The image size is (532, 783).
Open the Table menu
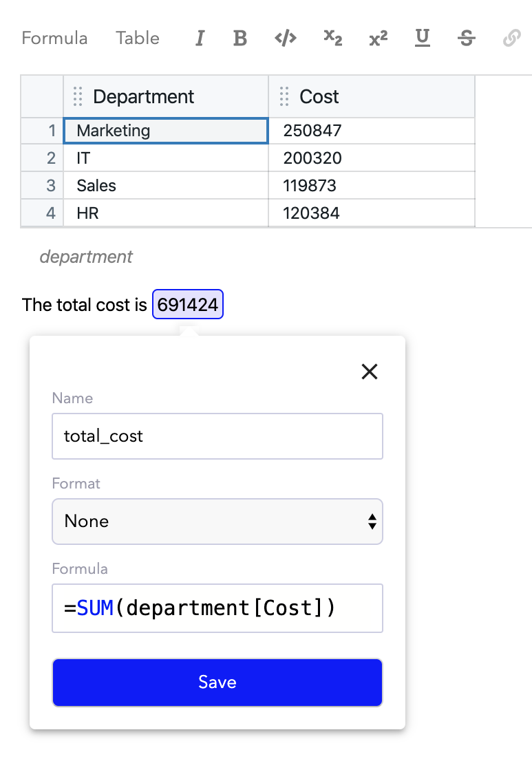point(138,39)
